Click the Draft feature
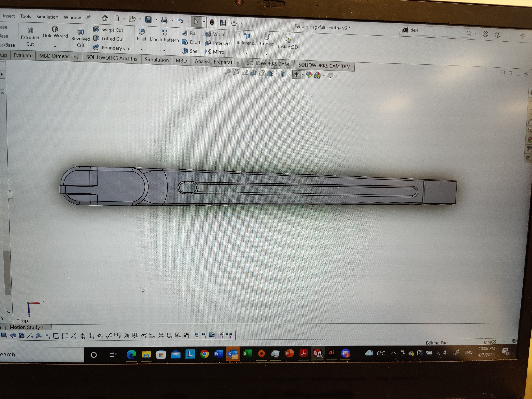 191,42
